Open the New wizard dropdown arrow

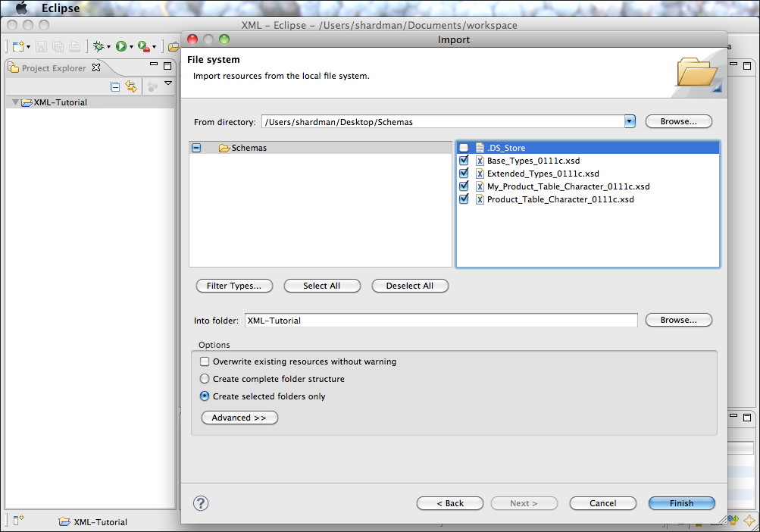(28, 47)
